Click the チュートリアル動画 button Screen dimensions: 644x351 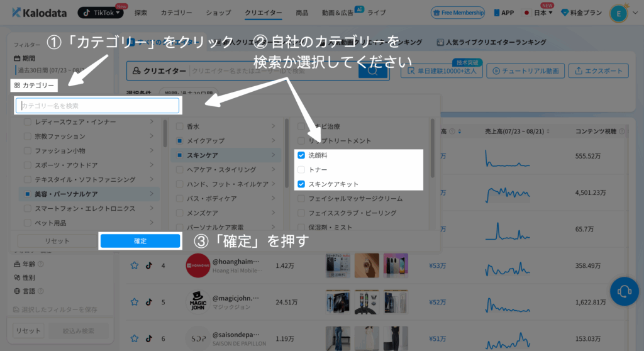point(525,70)
